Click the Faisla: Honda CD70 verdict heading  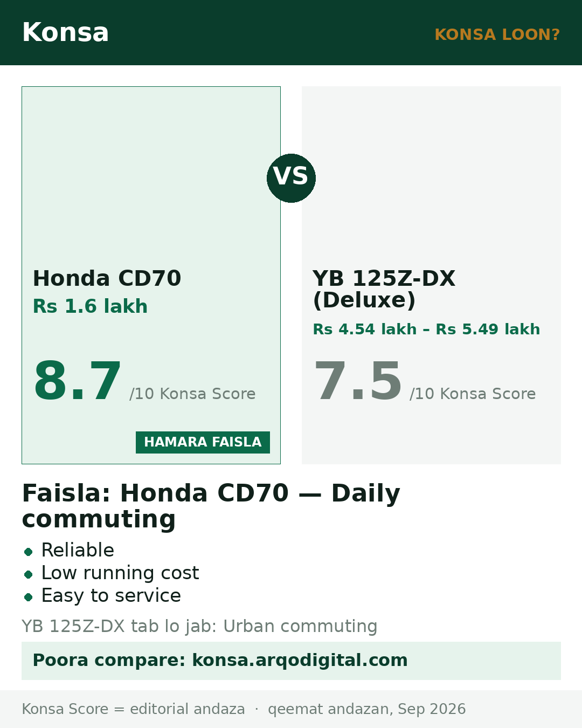(211, 506)
